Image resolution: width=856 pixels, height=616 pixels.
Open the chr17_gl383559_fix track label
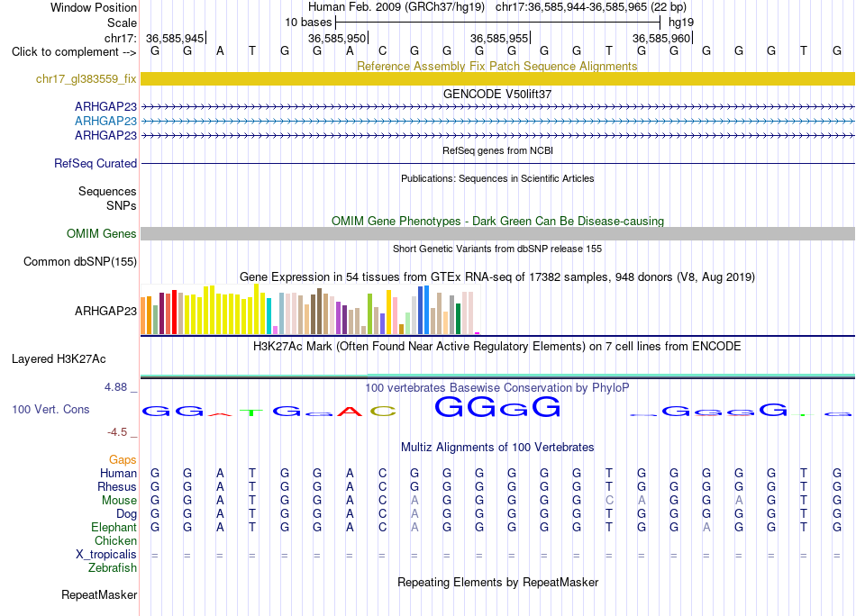point(87,78)
